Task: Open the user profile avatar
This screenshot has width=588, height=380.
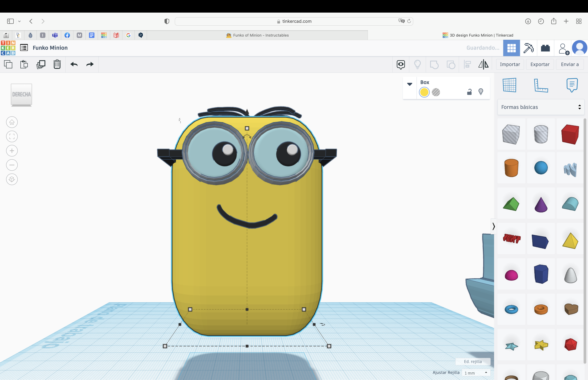Action: click(x=579, y=48)
